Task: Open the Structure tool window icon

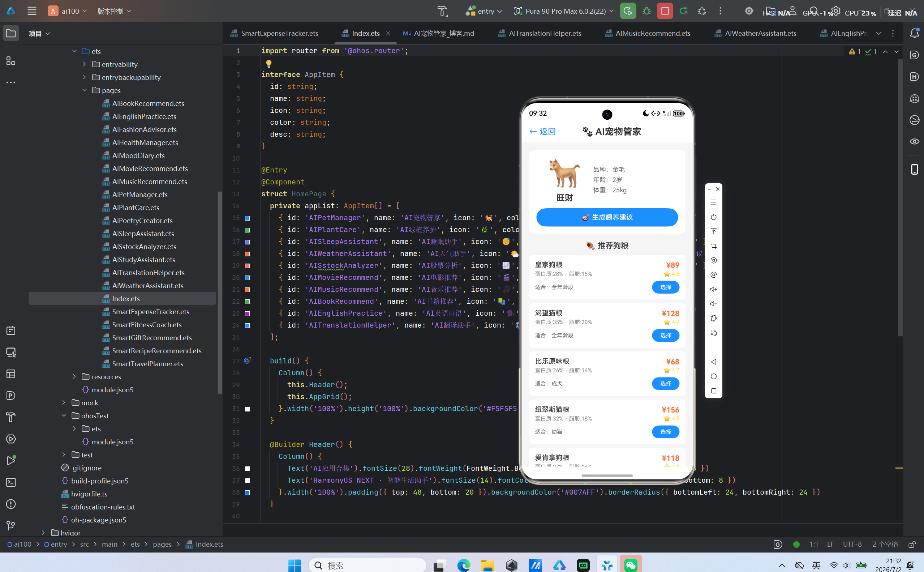Action: coord(10,61)
